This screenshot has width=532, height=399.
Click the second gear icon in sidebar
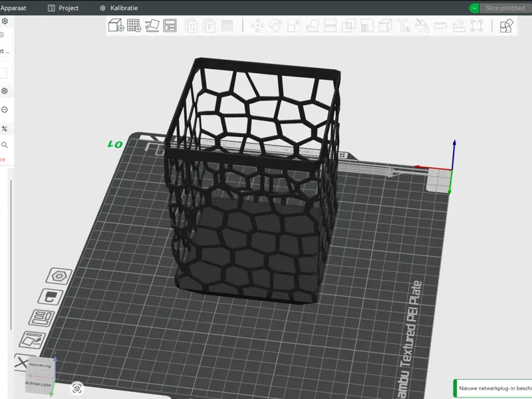(5, 91)
